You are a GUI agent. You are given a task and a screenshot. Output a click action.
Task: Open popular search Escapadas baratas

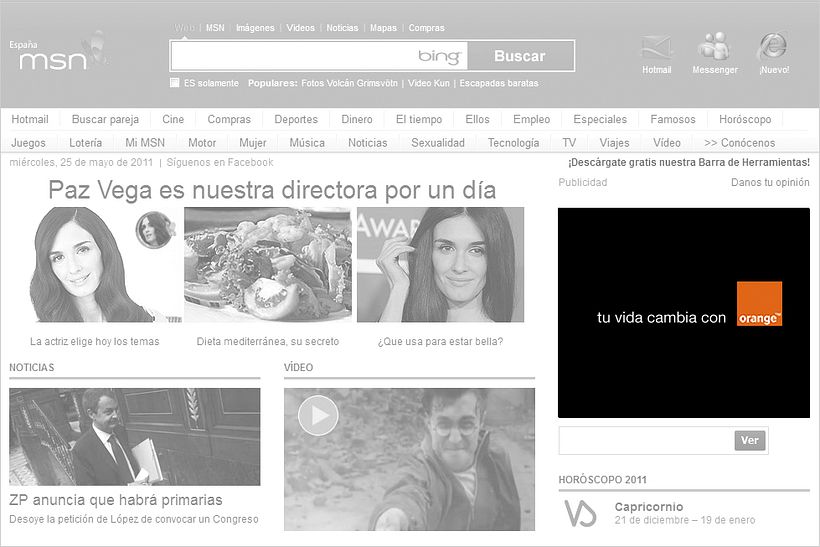pyautogui.click(x=499, y=83)
